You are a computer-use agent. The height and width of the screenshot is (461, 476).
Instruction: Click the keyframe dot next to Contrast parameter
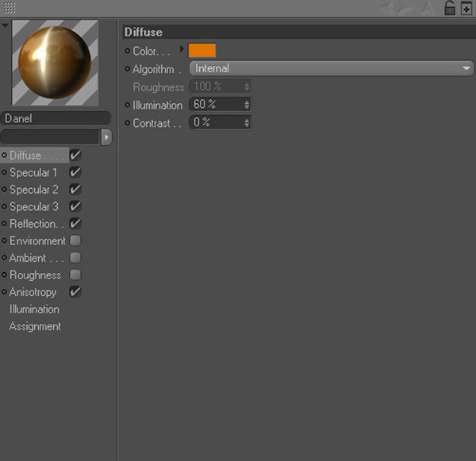128,123
